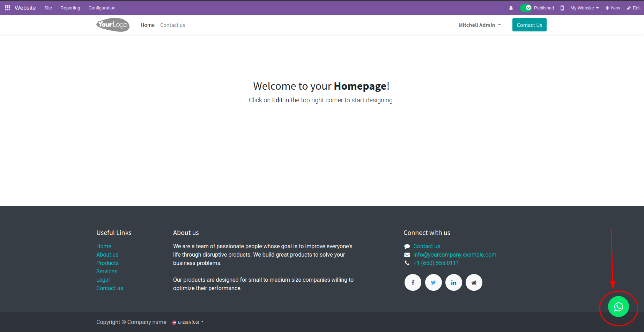Open the Configuration menu
The image size is (644, 332).
[x=102, y=8]
